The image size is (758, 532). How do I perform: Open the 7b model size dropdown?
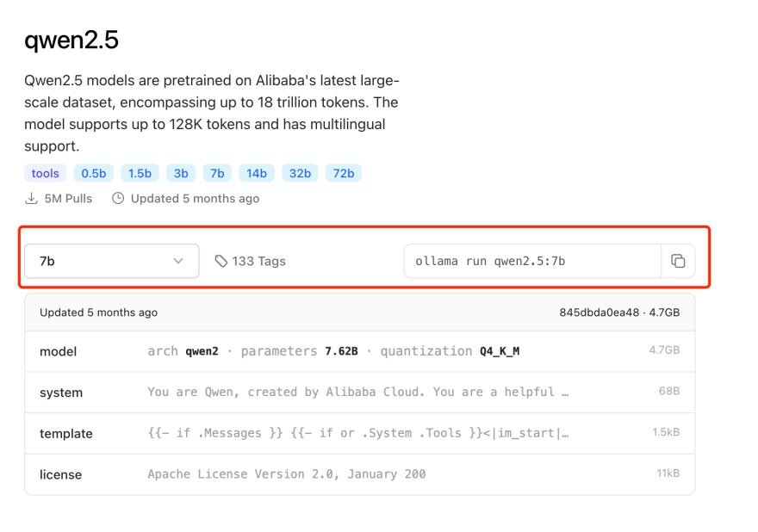111,261
